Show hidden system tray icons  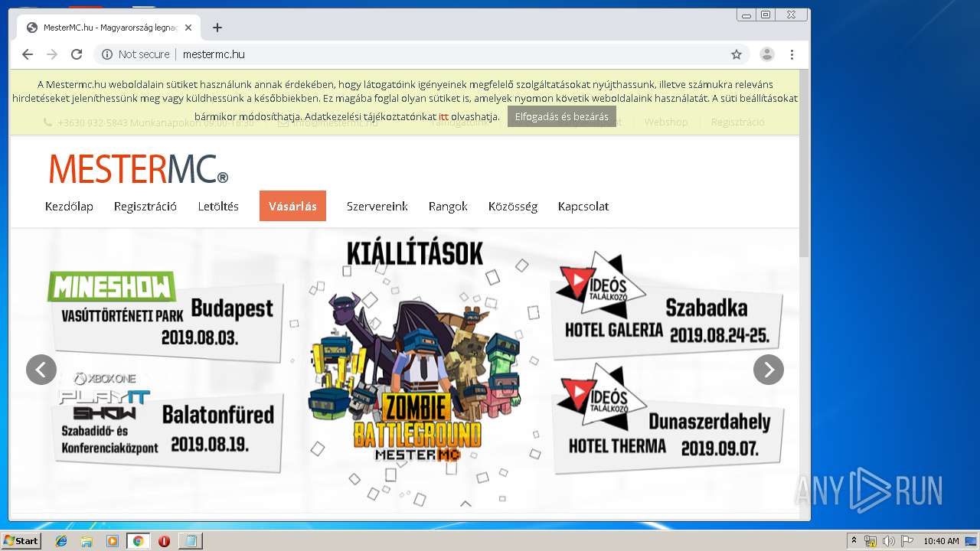coord(854,541)
